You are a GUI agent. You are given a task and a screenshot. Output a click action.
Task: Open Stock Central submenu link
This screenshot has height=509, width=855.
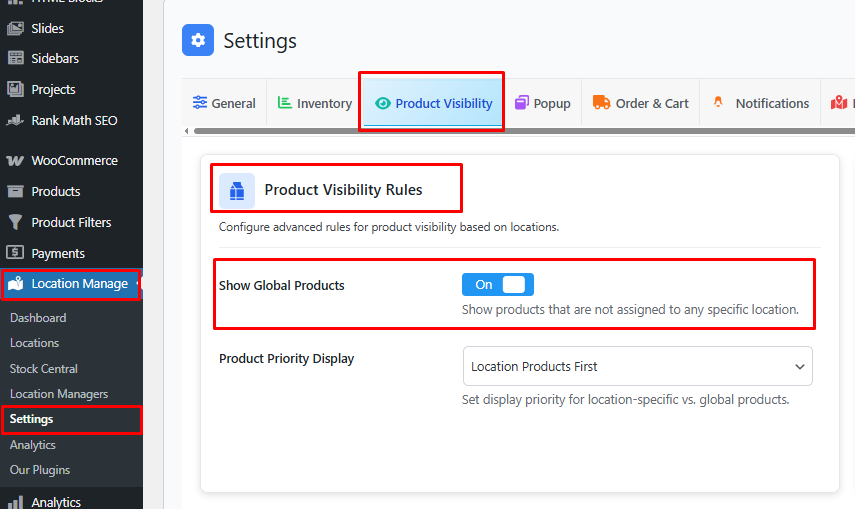click(x=44, y=369)
